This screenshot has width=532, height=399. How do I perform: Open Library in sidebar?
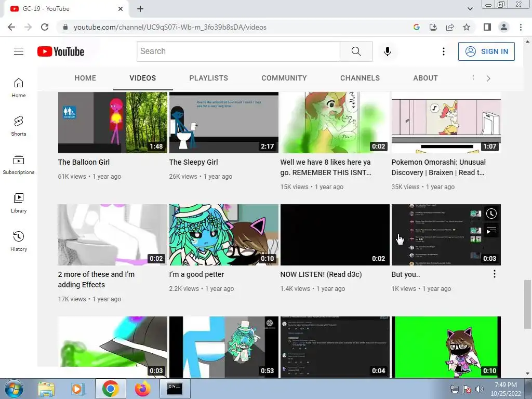19,203
